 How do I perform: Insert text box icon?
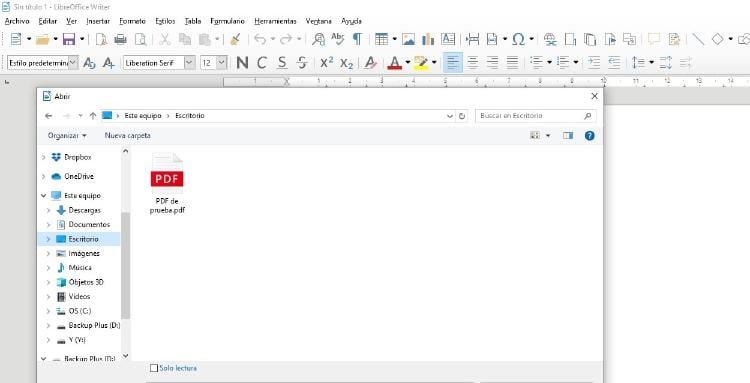[x=448, y=39]
